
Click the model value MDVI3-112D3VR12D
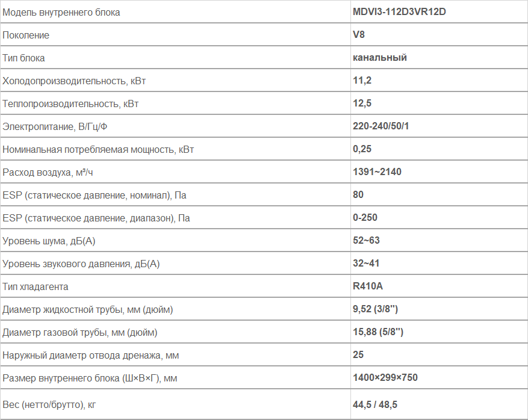point(399,12)
